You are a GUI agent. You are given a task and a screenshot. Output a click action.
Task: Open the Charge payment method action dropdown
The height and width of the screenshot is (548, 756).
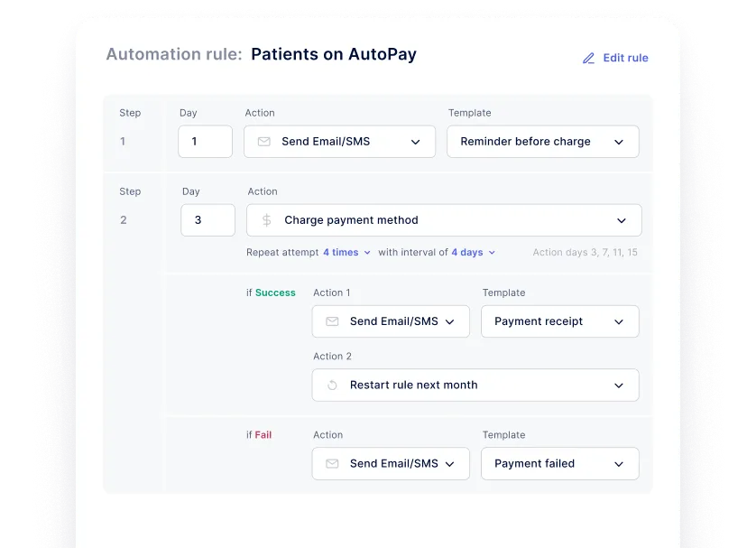444,220
